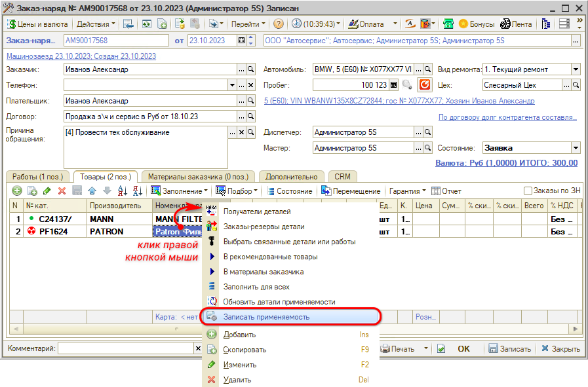This screenshot has height=387, width=588.
Task: Click magnifier icon next to Автомобиль field
Action: click(428, 69)
